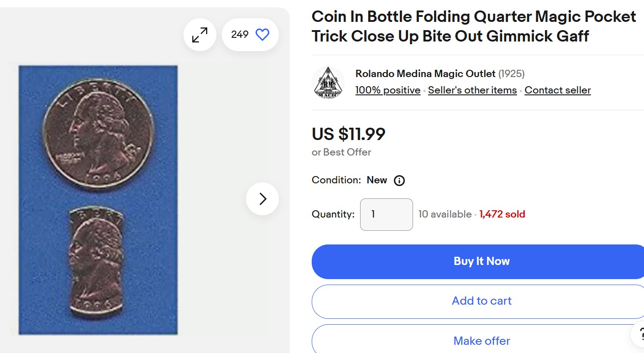644x353 pixels.
Task: Click the Contact seller link
Action: tap(557, 90)
